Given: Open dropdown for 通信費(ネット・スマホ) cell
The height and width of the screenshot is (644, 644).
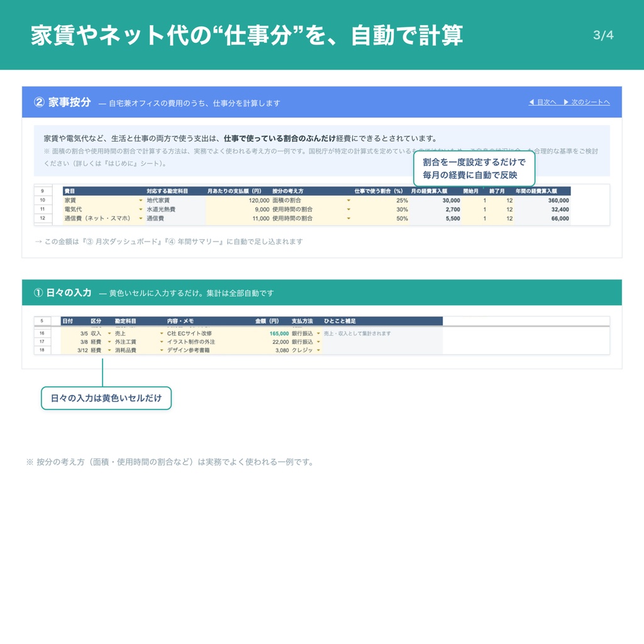Looking at the screenshot, I should (140, 218).
